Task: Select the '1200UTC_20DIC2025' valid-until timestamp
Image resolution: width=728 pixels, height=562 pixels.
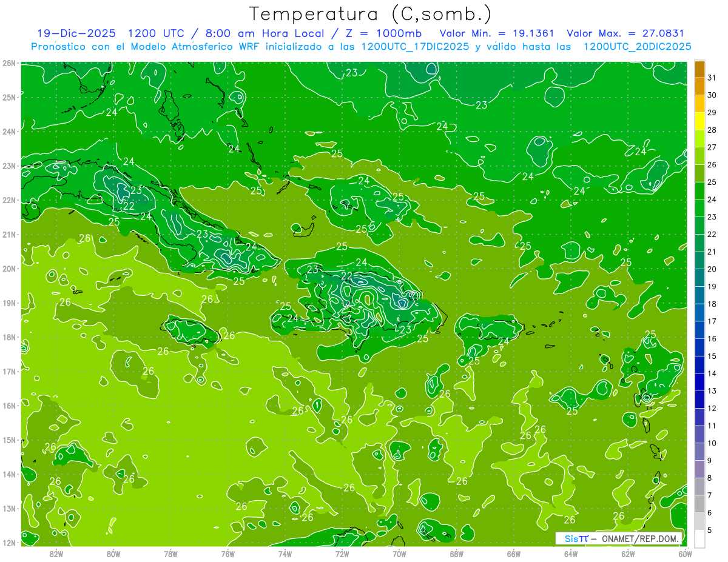Action: pyautogui.click(x=637, y=47)
